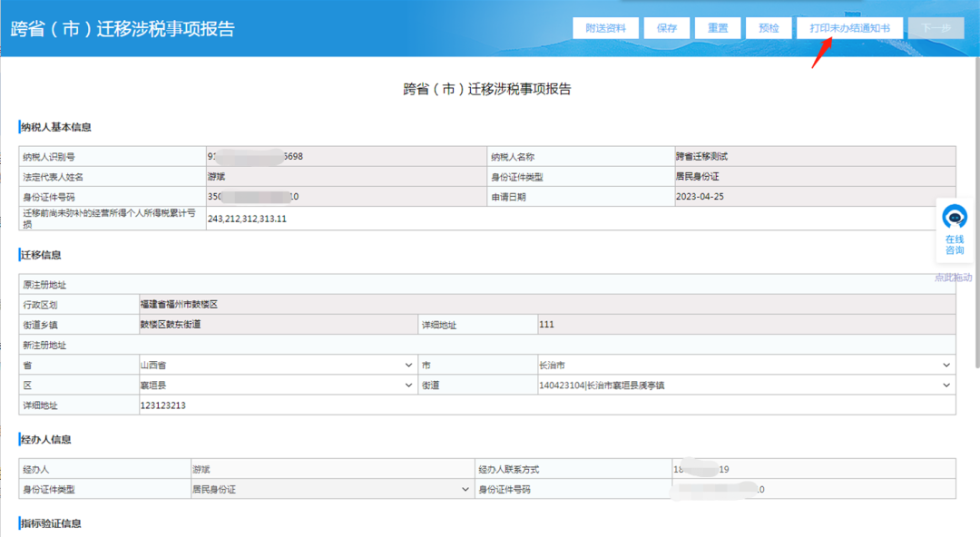Expand the 街道 dropdown showing 140423104
Viewport: 980px width, 537px height.
click(746, 386)
